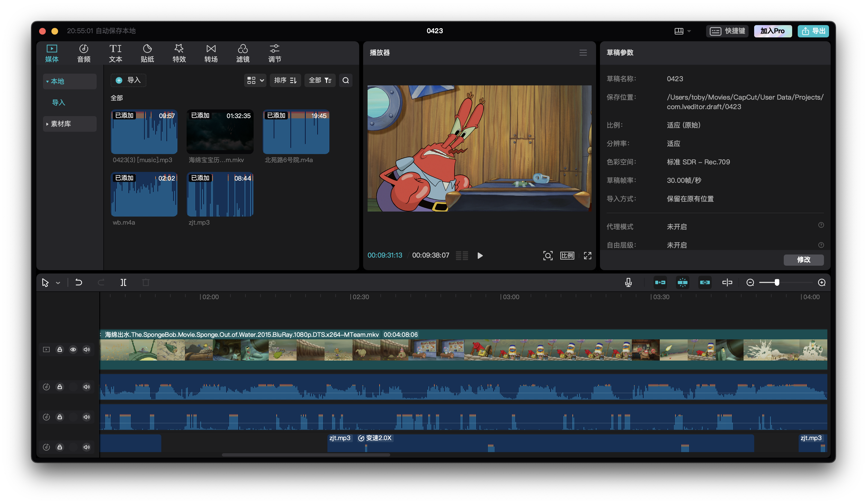Click the 加入Pro button
The width and height of the screenshot is (867, 504).
pyautogui.click(x=773, y=31)
